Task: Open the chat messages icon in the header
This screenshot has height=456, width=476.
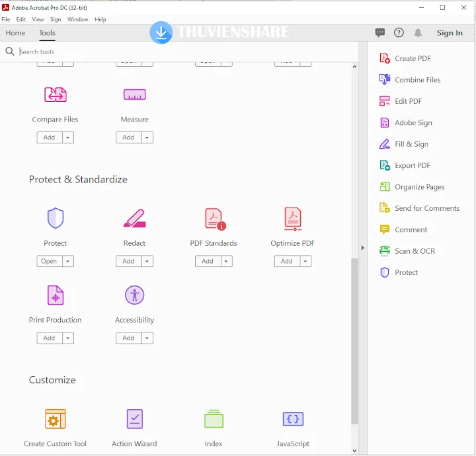Action: (379, 32)
